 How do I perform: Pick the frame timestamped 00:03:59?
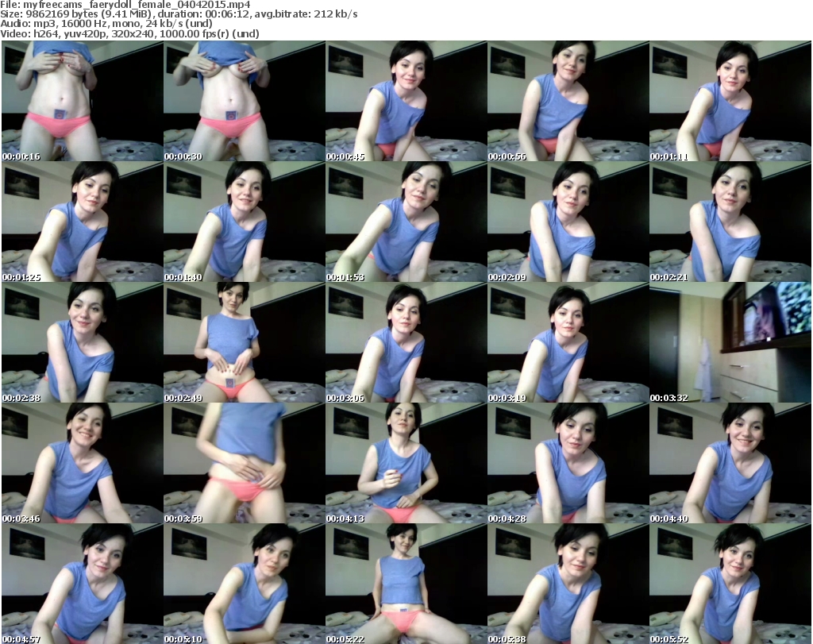tap(245, 463)
